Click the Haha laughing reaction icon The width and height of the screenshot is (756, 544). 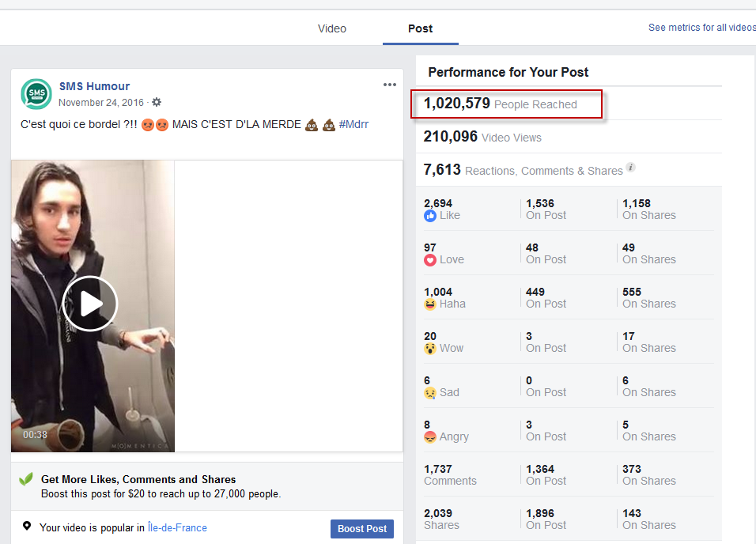tap(430, 304)
